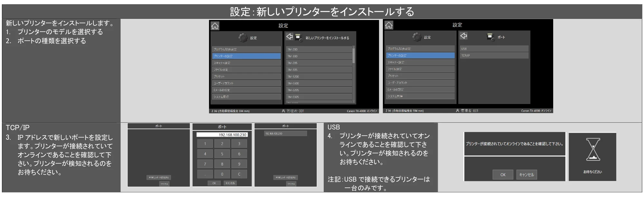Tap keypad digit 3

click(239, 144)
